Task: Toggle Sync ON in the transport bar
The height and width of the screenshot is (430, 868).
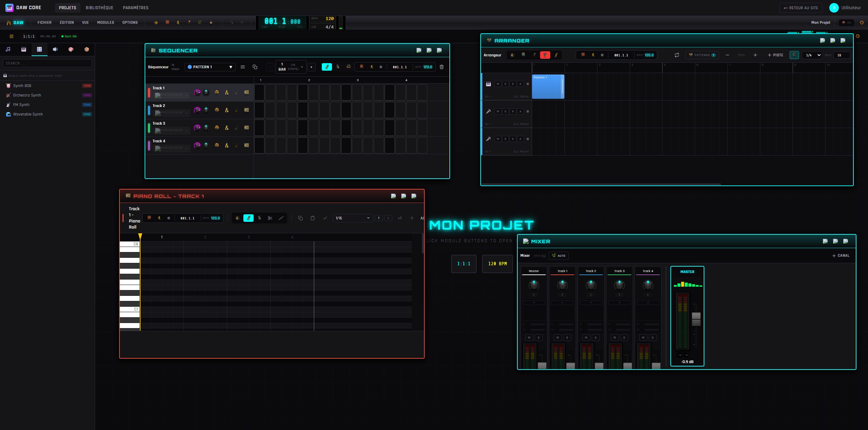Action: click(69, 36)
